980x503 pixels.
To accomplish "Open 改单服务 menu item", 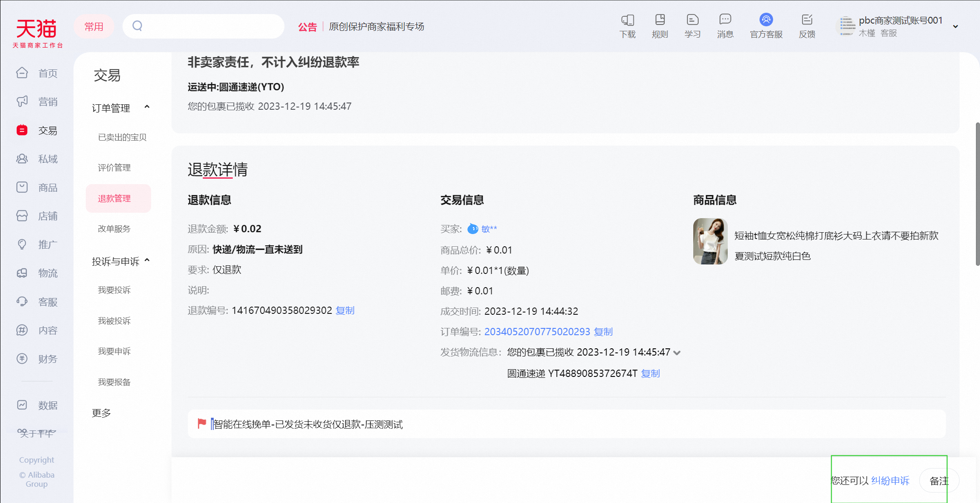I will (114, 229).
